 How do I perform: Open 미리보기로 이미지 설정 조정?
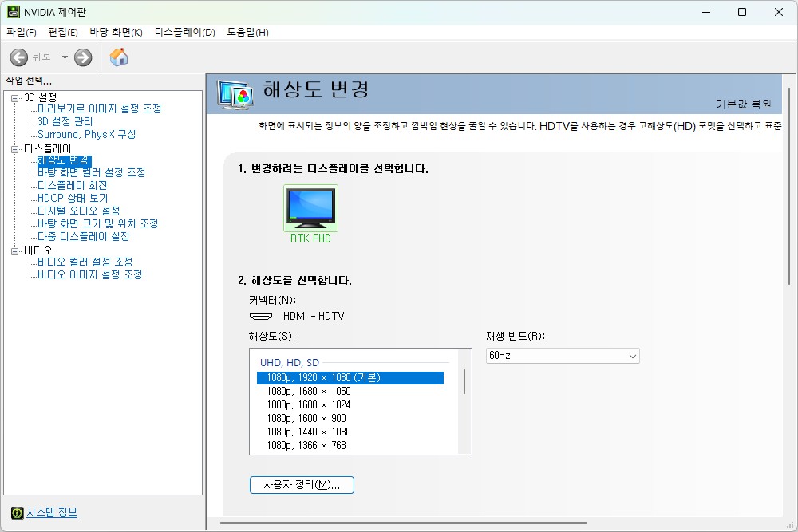(x=99, y=108)
